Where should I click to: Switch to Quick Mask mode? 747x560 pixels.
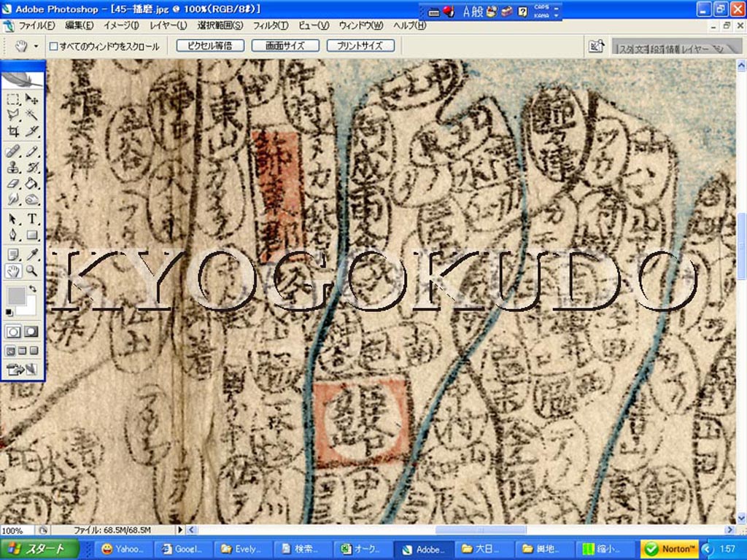tap(31, 332)
